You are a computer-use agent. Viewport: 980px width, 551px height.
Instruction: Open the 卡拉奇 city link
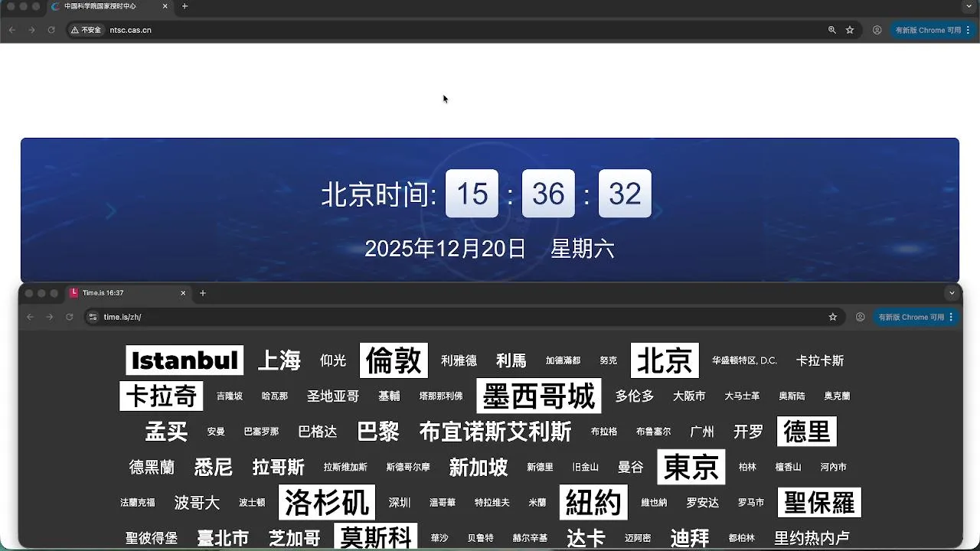[x=162, y=396]
